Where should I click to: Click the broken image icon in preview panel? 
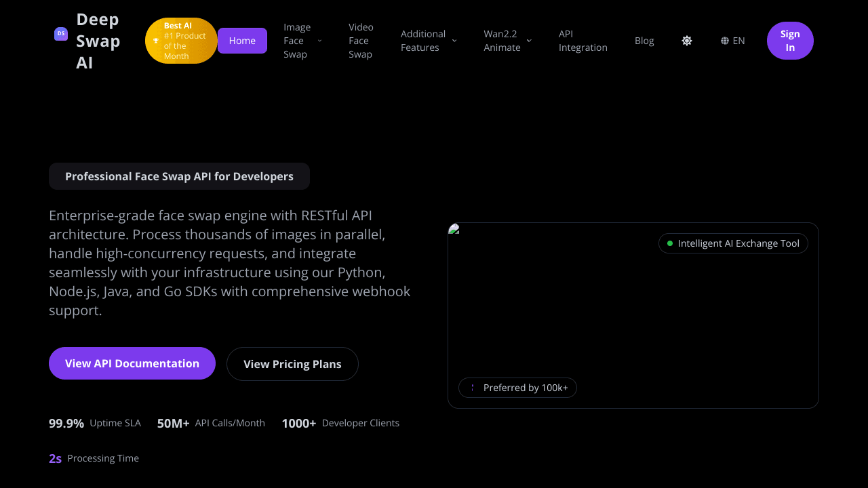[x=454, y=229]
